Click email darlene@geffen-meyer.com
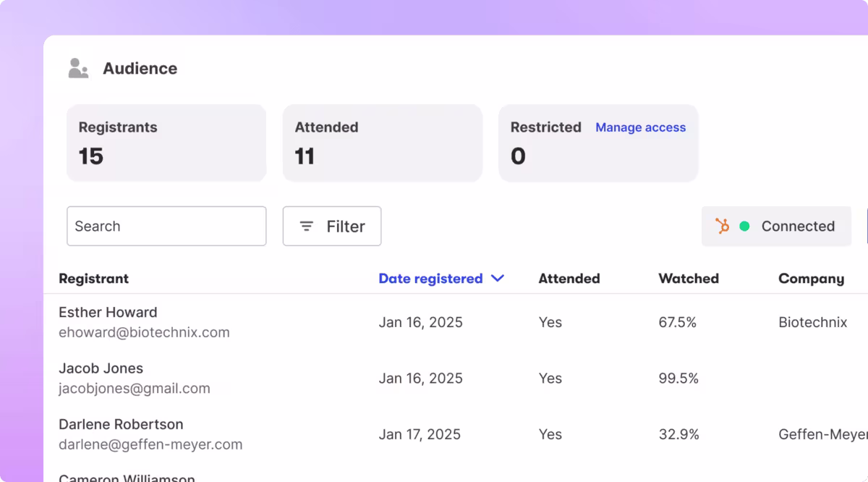 pos(150,444)
